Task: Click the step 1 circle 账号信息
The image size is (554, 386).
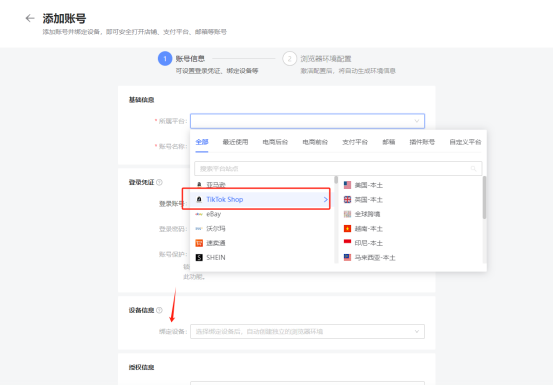Action: coord(165,59)
